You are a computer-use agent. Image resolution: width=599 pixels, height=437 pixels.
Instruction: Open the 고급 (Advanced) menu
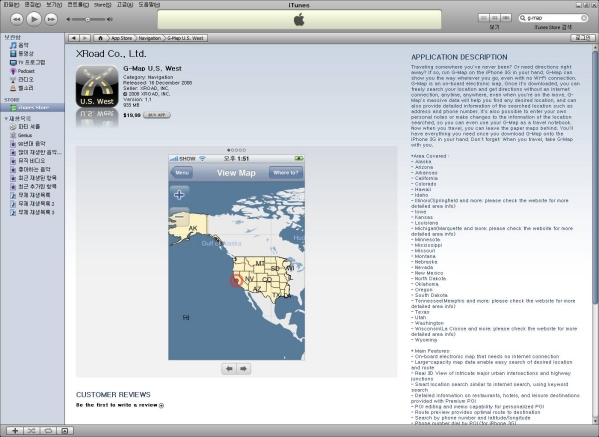click(x=125, y=5)
